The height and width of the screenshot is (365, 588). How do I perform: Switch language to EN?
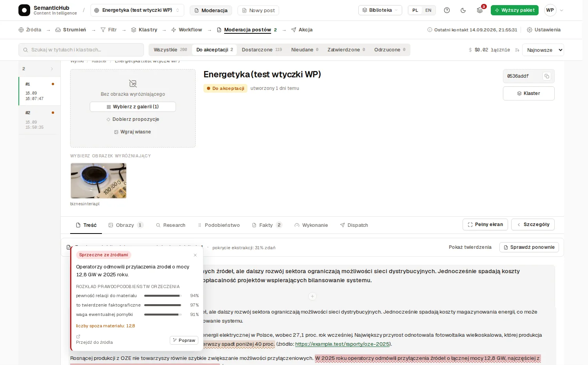coord(428,10)
